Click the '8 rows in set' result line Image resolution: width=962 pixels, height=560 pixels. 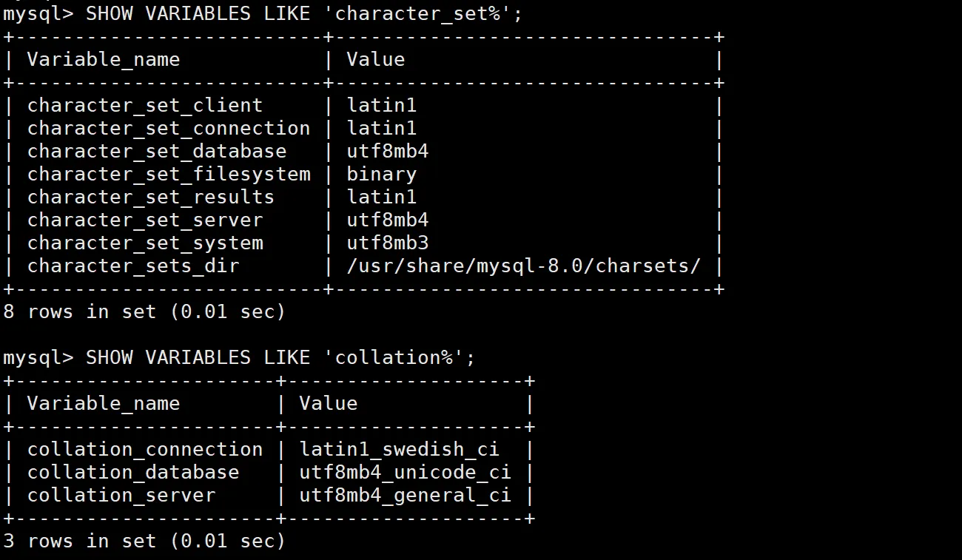click(x=144, y=311)
